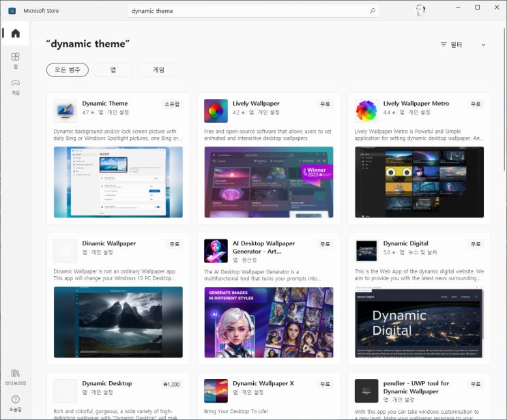Image resolution: width=507 pixels, height=420 pixels.
Task: Open the user profile avatar
Action: [x=421, y=10]
